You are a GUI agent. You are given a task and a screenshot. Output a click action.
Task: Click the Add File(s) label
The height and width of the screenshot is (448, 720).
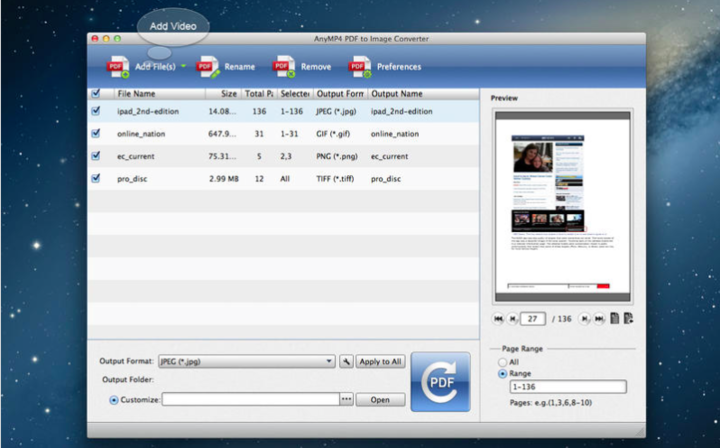[x=155, y=67]
